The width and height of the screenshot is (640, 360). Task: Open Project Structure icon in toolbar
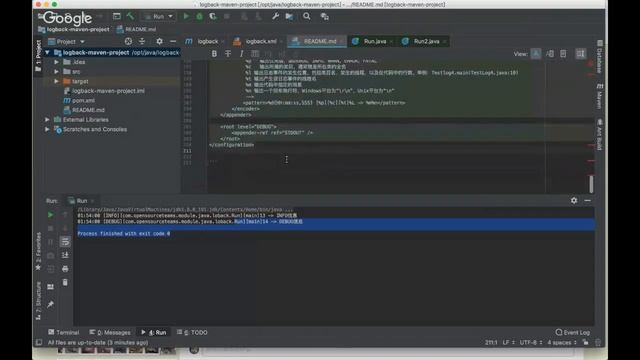click(x=289, y=16)
